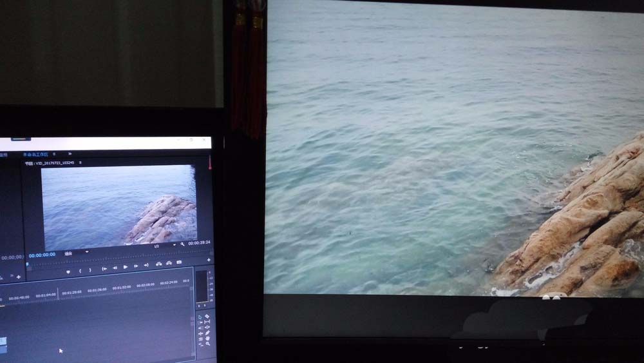Go to Out point

146,265
